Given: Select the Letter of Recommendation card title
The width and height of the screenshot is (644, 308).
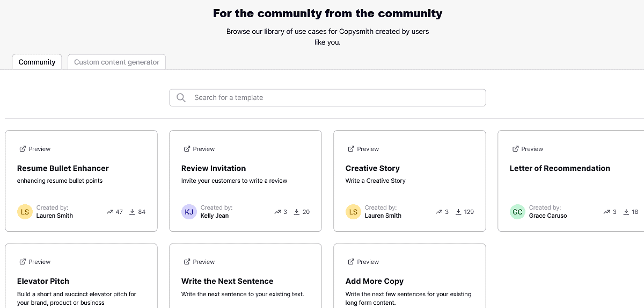Looking at the screenshot, I should tap(560, 168).
